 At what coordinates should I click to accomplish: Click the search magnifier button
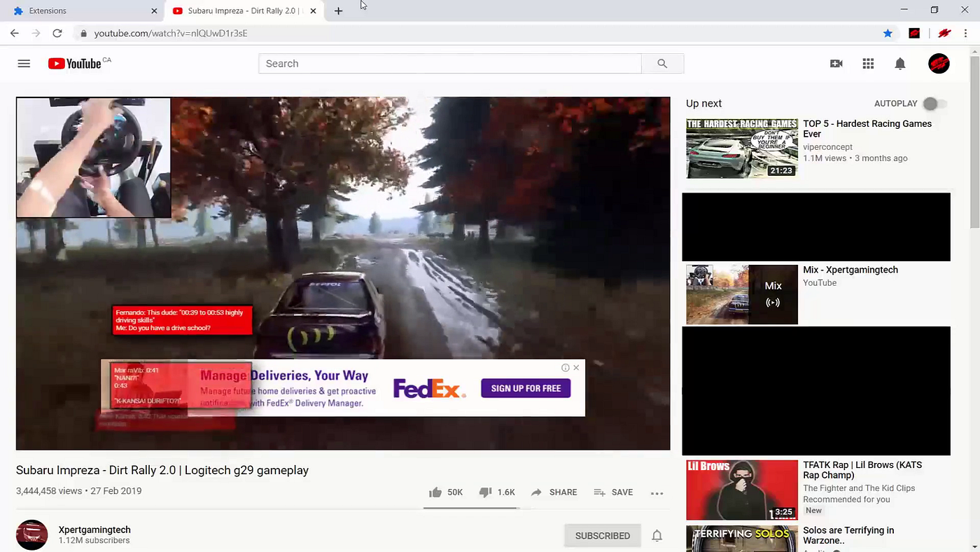tap(662, 64)
